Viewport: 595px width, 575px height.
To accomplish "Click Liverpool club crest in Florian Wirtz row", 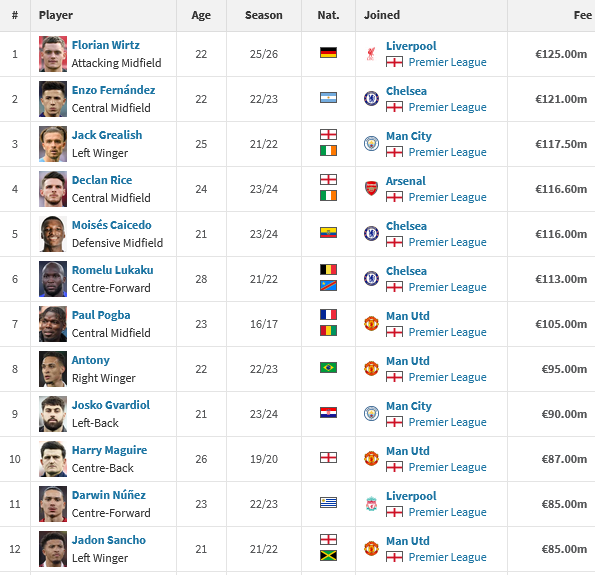I will (371, 54).
